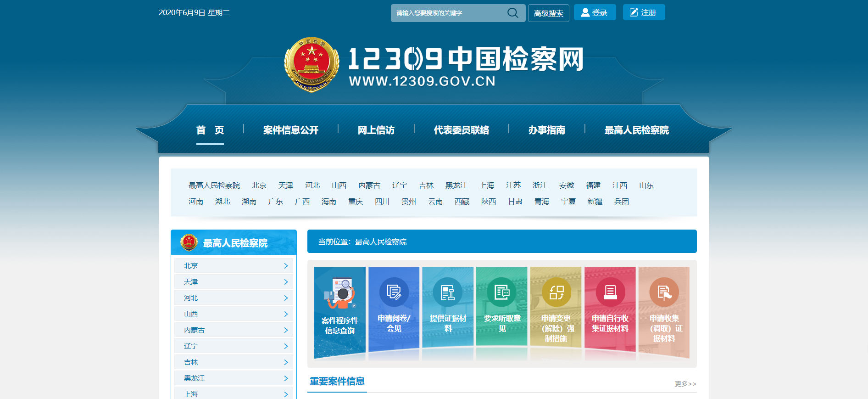Image resolution: width=868 pixels, height=399 pixels.
Task: Expand 河北 sidebar row arrow
Action: (286, 298)
